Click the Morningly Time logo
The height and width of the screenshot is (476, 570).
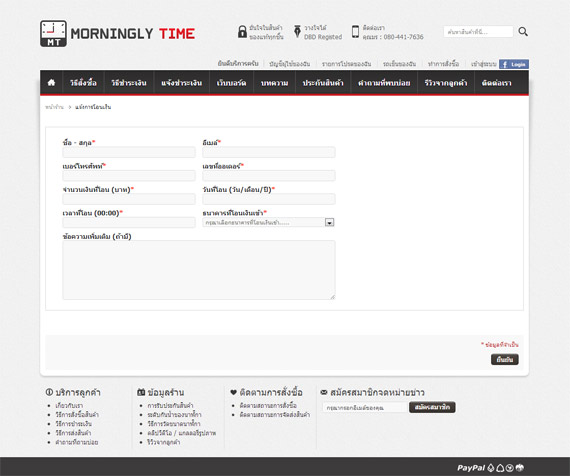[117, 33]
